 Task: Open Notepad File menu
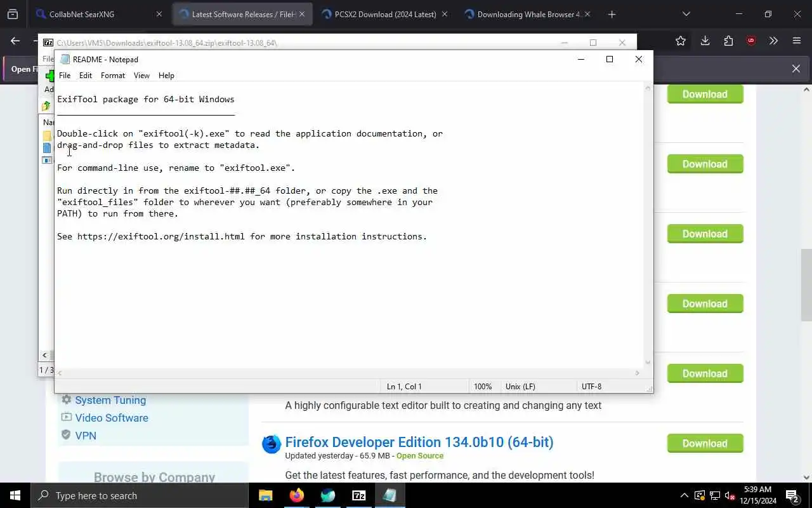tap(65, 75)
